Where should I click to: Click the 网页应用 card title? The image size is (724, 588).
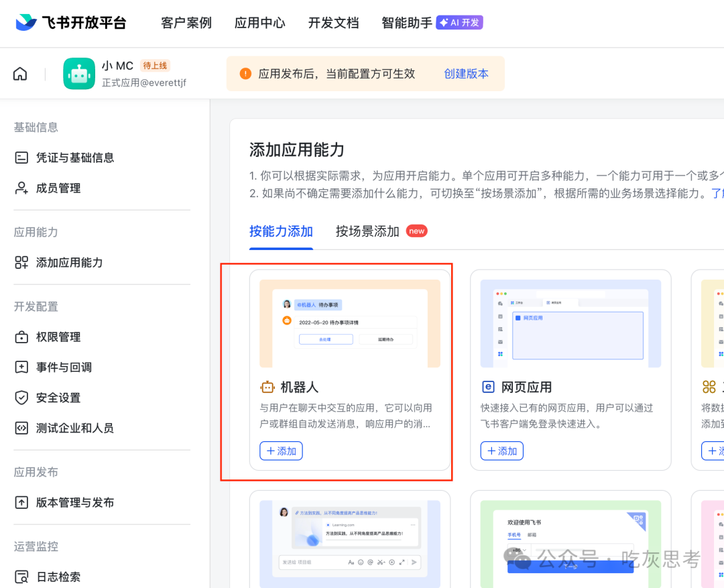(526, 387)
